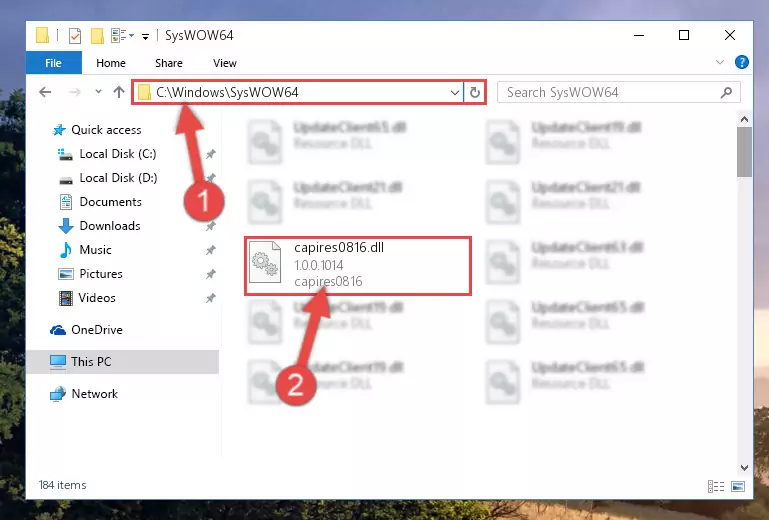Expand address bar history dropdown
This screenshot has height=520, width=769.
click(x=455, y=92)
